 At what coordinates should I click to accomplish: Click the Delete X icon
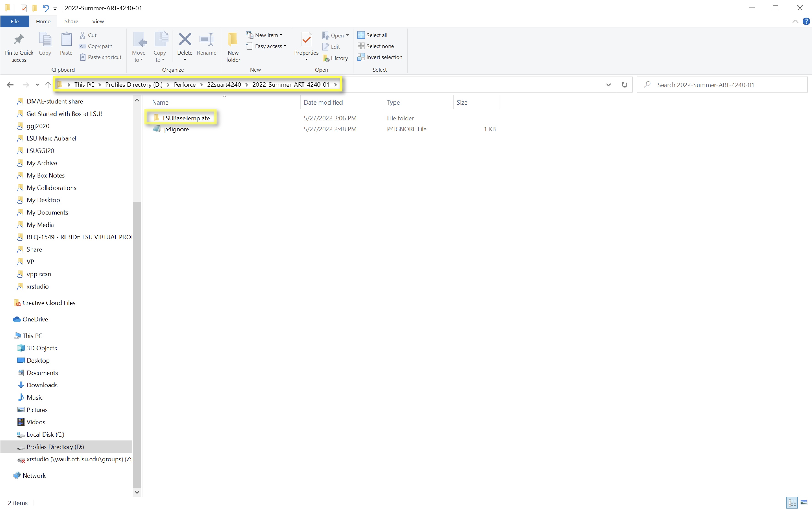click(x=185, y=39)
